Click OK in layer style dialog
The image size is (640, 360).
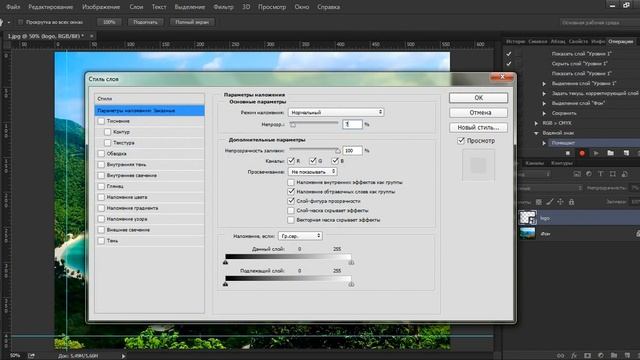click(x=478, y=98)
